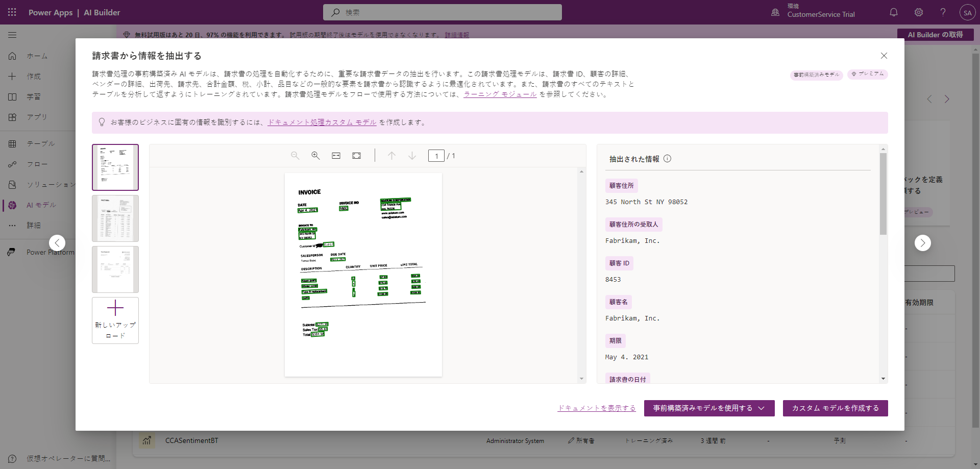
Task: Click the previous model left arrow
Action: (x=57, y=243)
